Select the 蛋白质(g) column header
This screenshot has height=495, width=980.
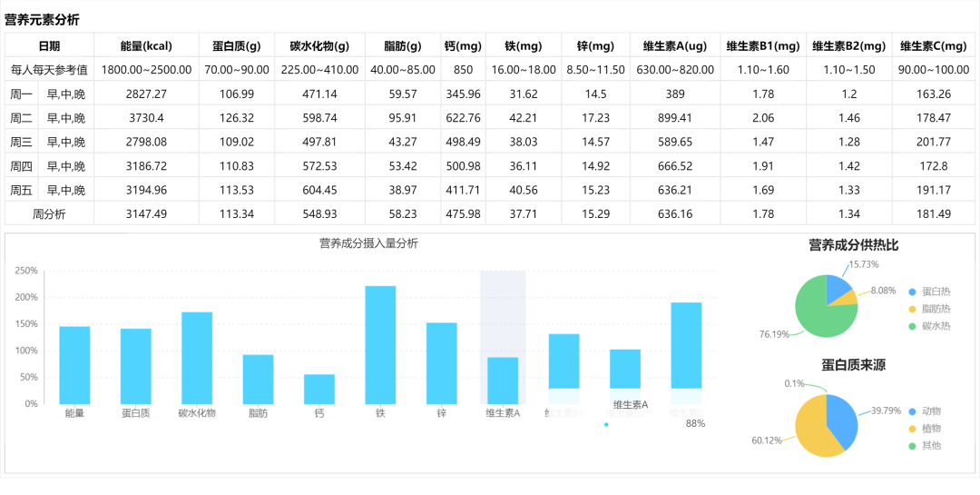pyautogui.click(x=237, y=45)
